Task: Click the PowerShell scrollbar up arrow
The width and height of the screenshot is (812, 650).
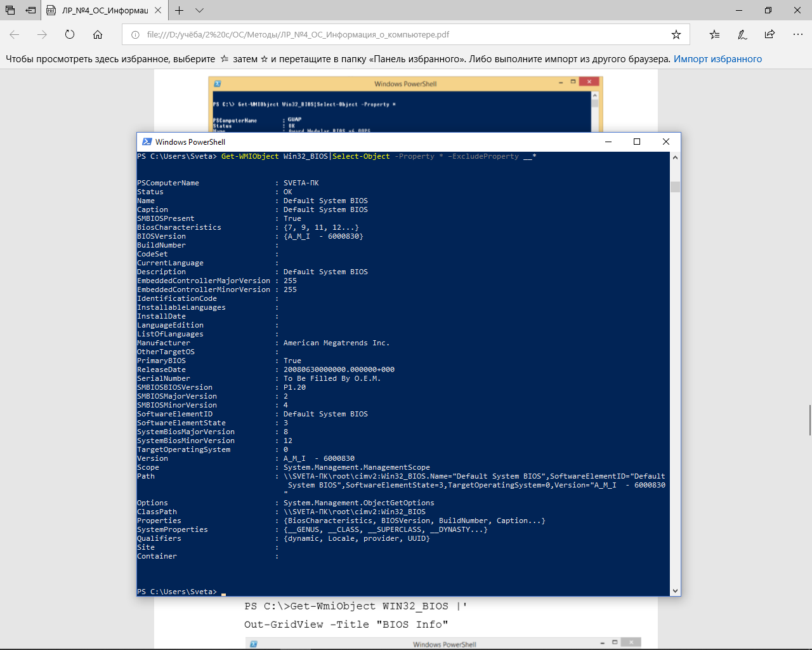Action: tap(675, 157)
